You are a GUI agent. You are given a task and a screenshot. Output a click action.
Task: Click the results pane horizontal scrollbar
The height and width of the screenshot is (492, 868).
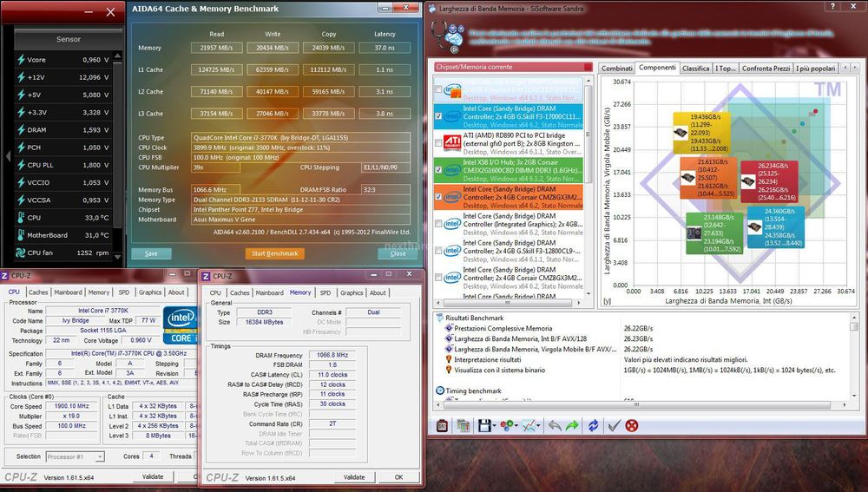click(x=636, y=404)
